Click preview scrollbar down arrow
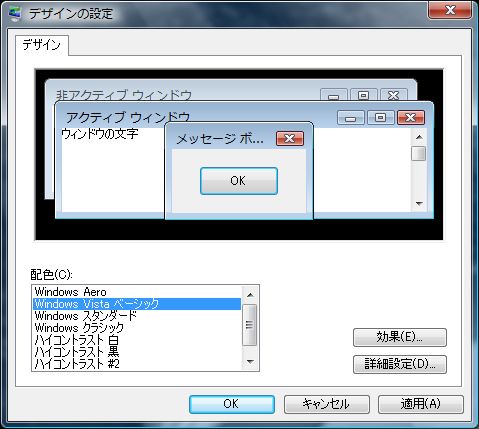The height and width of the screenshot is (429, 479). 419,203
